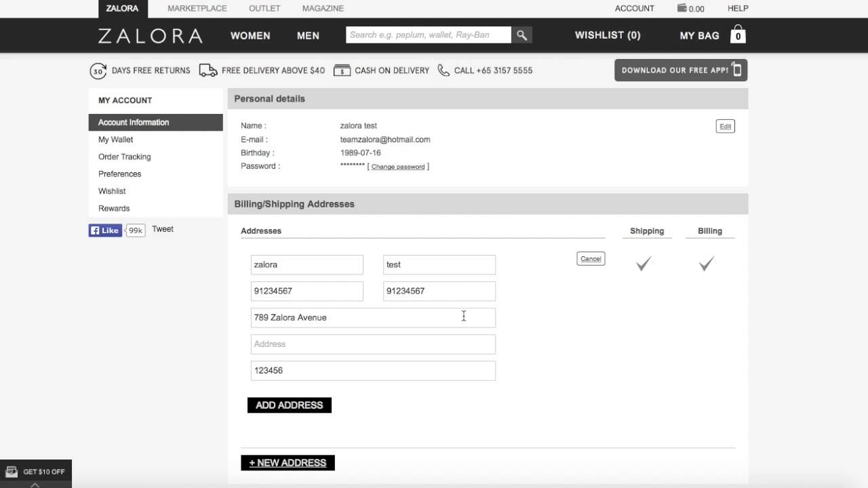Click the postal code field 123456

(373, 370)
